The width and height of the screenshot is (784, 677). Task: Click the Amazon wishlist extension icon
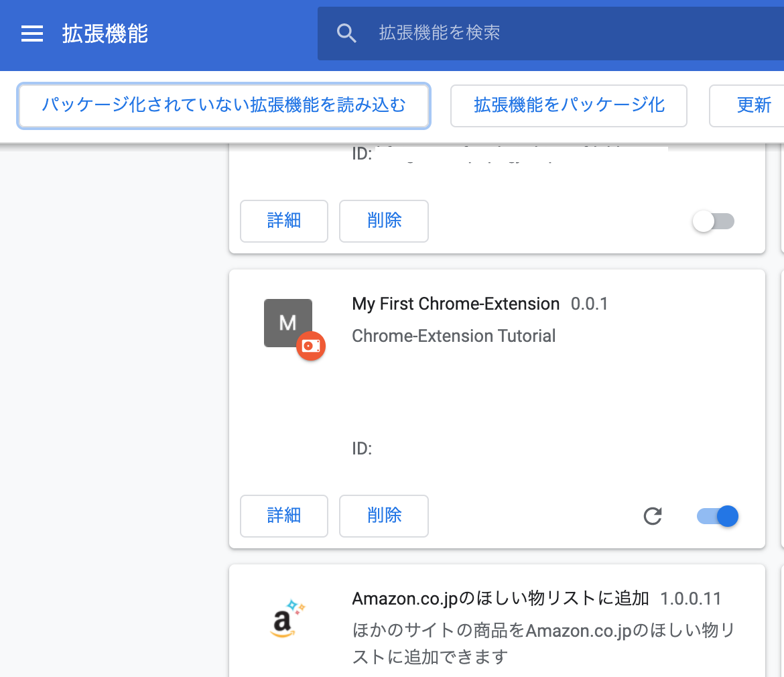point(287,618)
